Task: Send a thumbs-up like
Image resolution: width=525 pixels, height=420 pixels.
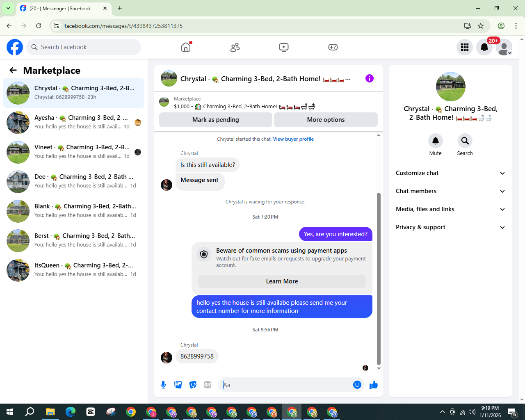Action: 374,385
